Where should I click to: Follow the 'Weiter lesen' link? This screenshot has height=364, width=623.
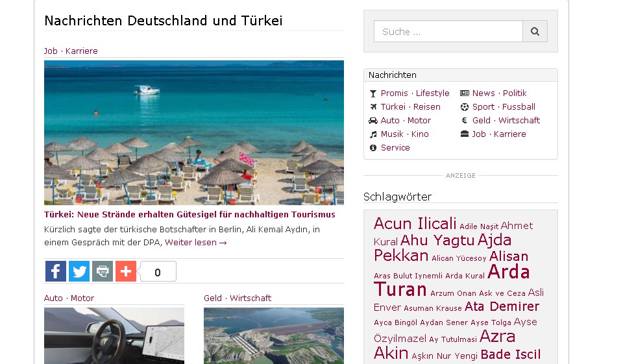(195, 243)
